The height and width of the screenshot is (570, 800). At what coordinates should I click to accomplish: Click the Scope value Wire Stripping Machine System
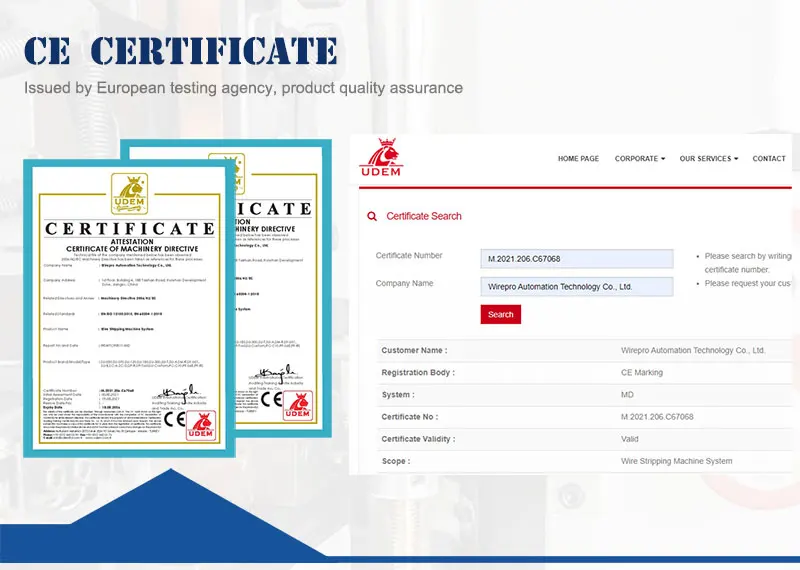click(x=677, y=461)
